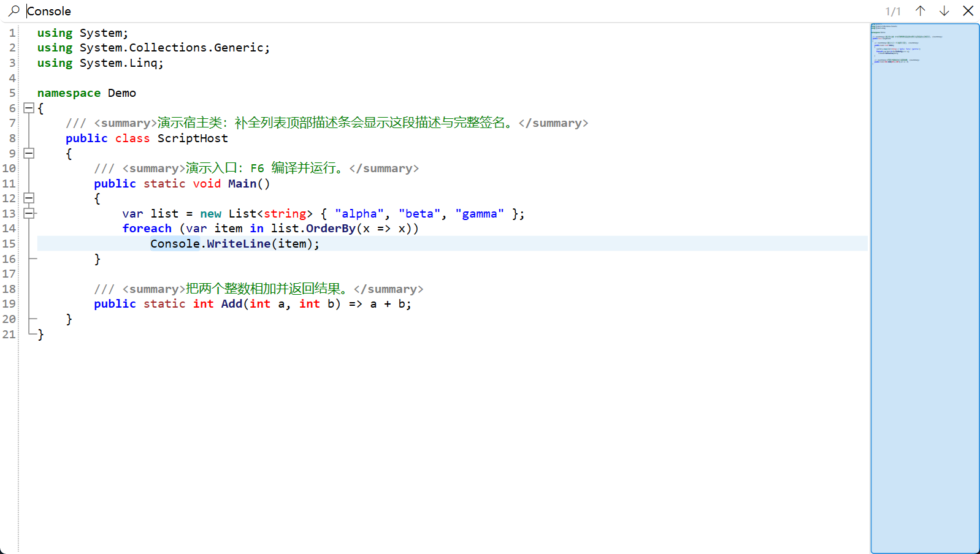Image resolution: width=980 pixels, height=554 pixels.
Task: Click line number 1 in gutter
Action: click(12, 32)
